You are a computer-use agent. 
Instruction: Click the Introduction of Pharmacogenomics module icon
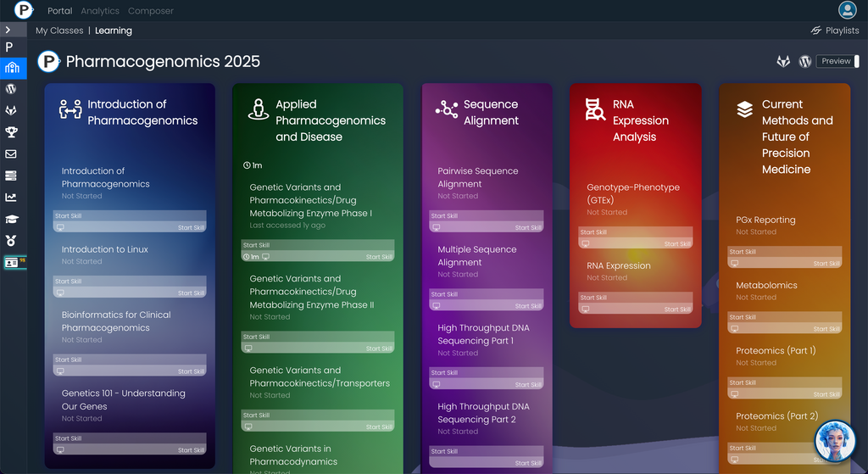(70, 109)
